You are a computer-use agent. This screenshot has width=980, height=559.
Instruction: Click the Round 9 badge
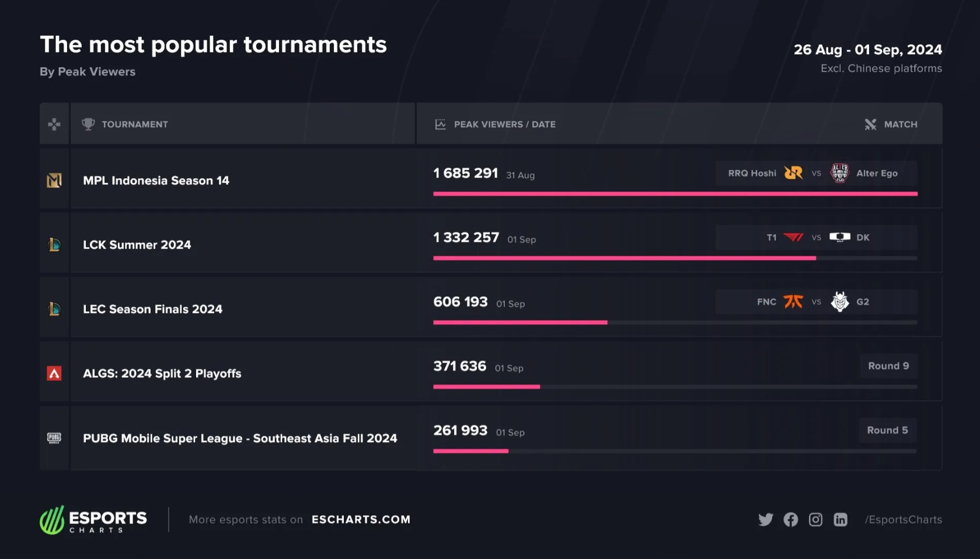(x=888, y=366)
